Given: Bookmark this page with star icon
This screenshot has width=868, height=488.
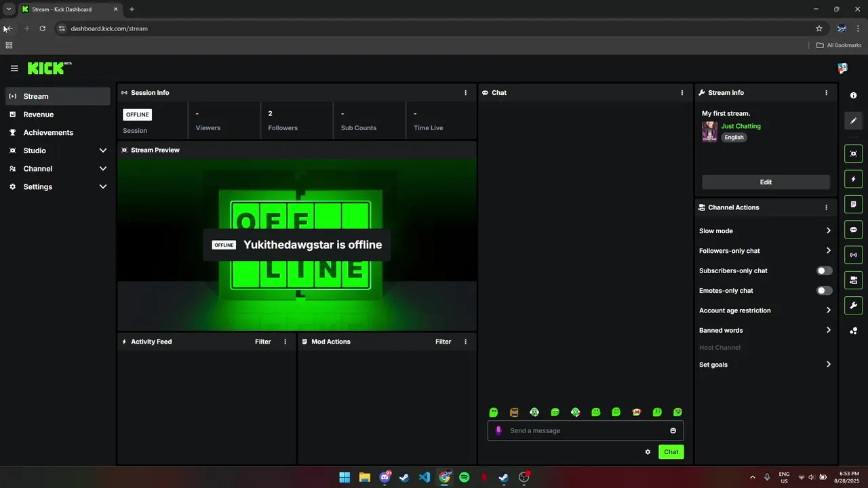Looking at the screenshot, I should 819,28.
